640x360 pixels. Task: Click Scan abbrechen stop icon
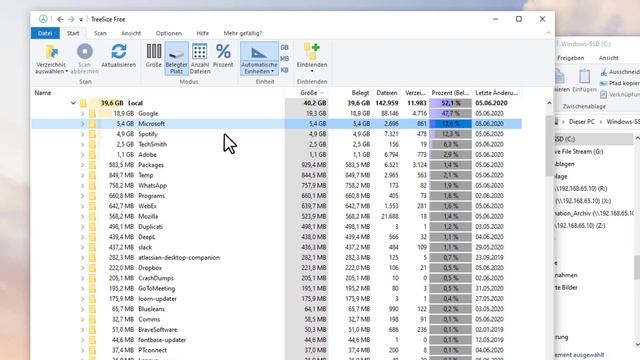[x=85, y=52]
